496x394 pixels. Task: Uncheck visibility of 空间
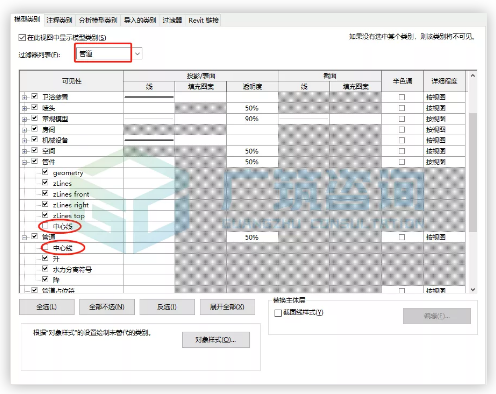click(34, 150)
